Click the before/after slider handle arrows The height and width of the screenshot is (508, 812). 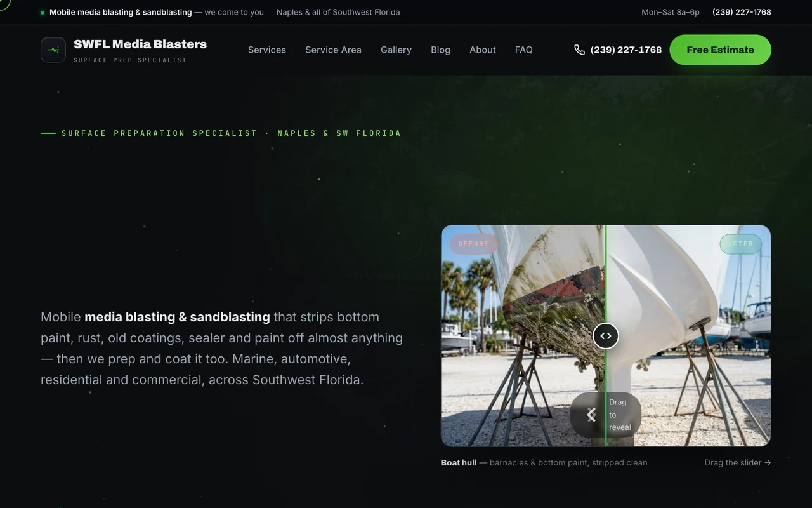coord(606,336)
